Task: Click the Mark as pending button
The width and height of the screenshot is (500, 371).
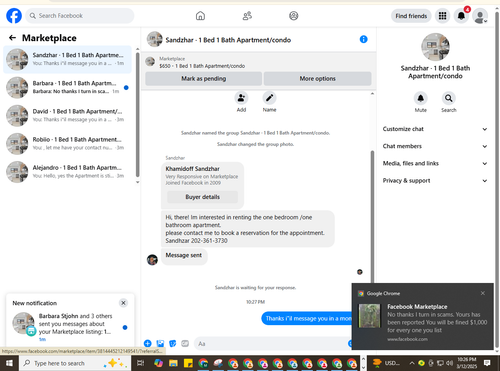Action: [x=204, y=79]
